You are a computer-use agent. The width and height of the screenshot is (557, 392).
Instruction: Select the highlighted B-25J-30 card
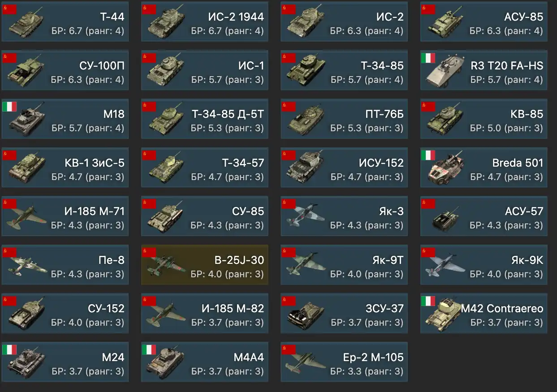205,265
